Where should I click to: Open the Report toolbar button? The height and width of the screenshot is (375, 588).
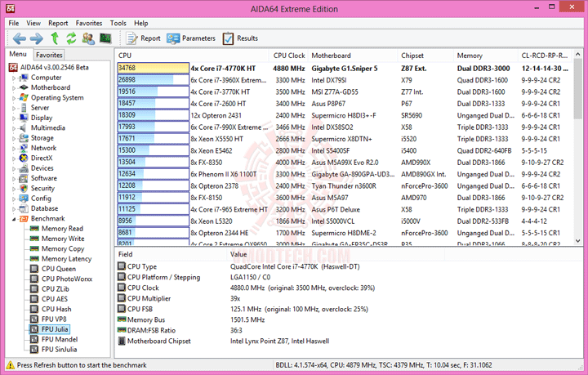point(143,38)
